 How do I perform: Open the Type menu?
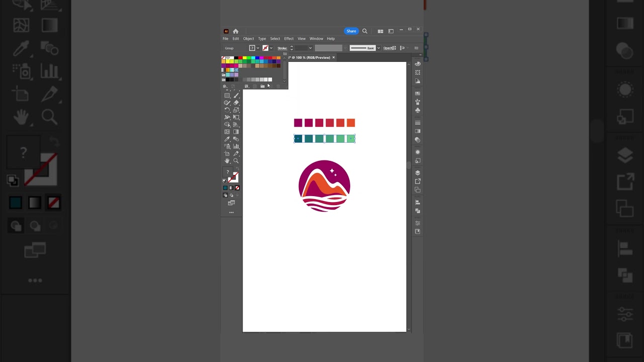pyautogui.click(x=262, y=39)
